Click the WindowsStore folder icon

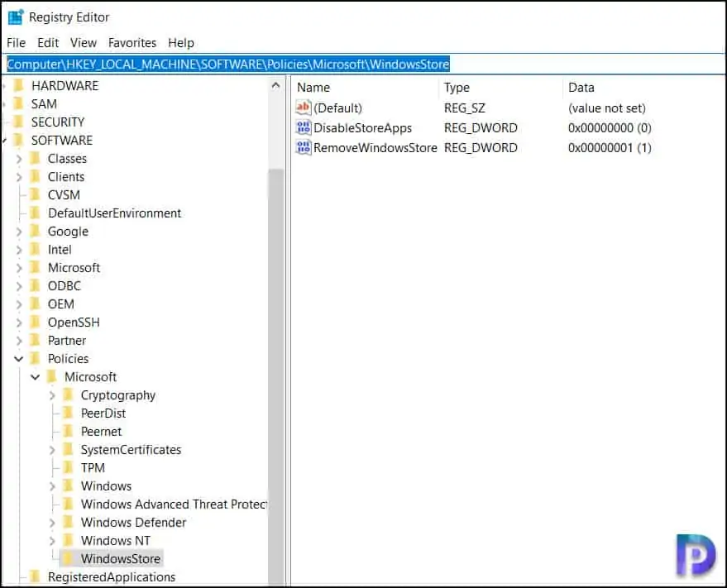(68, 558)
